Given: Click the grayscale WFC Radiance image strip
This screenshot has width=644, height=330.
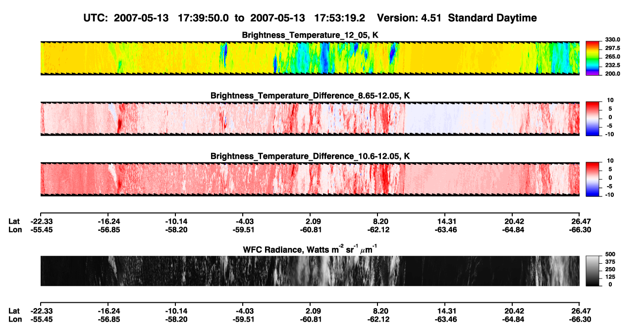Looking at the screenshot, I should (310, 271).
